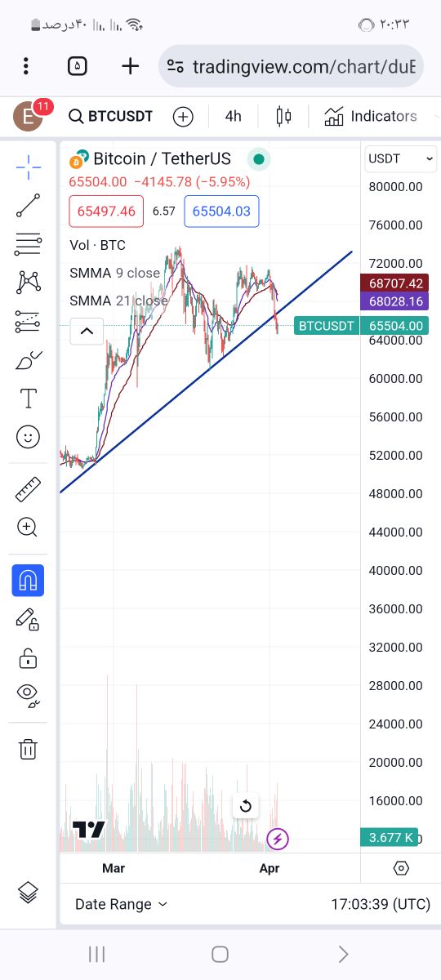This screenshot has width=441, height=980.
Task: Add symbol with the plus circle
Action: click(183, 117)
